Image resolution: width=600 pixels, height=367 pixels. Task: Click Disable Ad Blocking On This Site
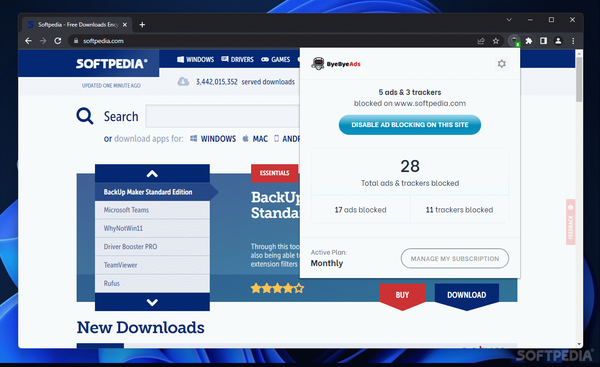pyautogui.click(x=410, y=125)
